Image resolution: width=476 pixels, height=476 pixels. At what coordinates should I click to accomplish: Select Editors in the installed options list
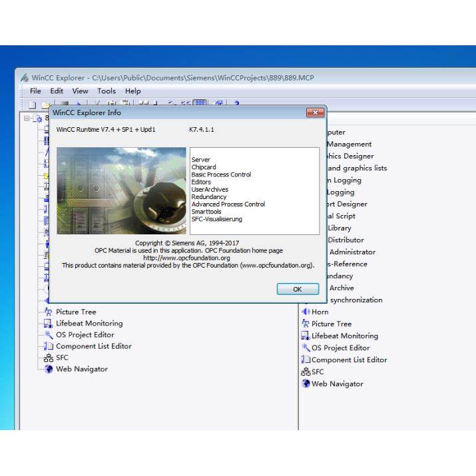click(201, 182)
